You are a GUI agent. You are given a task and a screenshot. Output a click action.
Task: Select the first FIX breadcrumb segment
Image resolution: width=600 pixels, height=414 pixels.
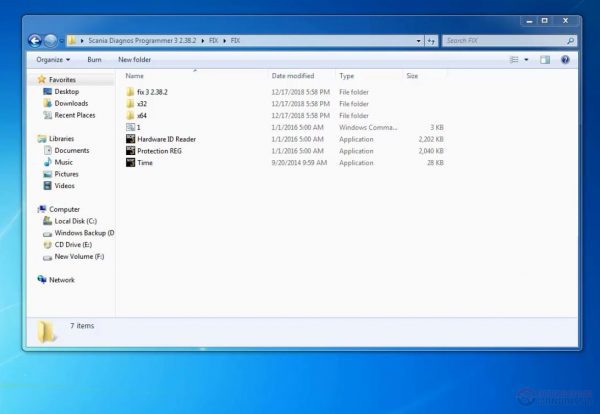(213, 41)
